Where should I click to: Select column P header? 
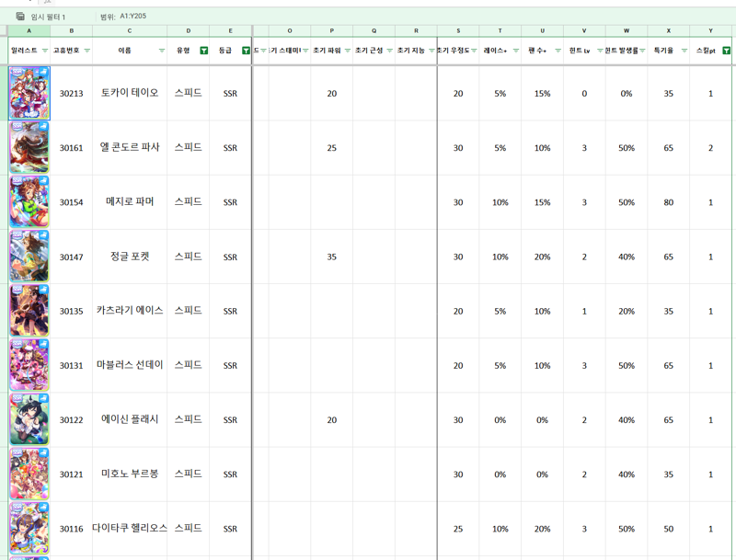click(x=332, y=30)
